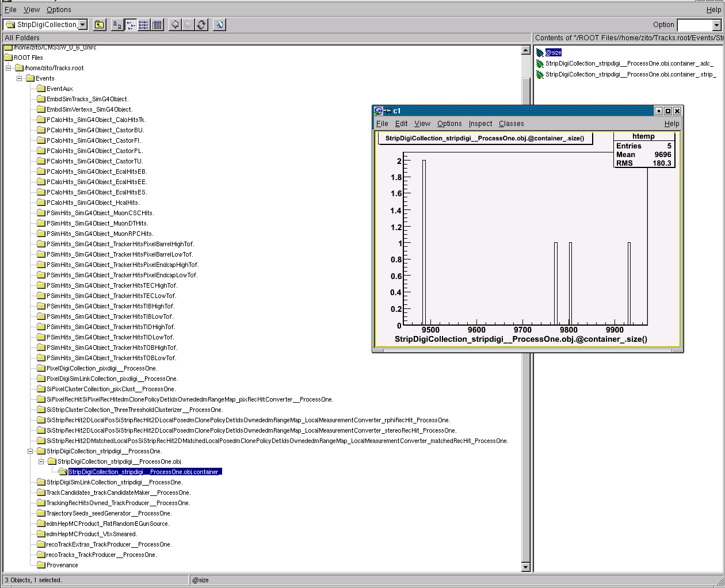Click the refresh browser icon
Screen dimensions: 725x588
click(x=201, y=25)
